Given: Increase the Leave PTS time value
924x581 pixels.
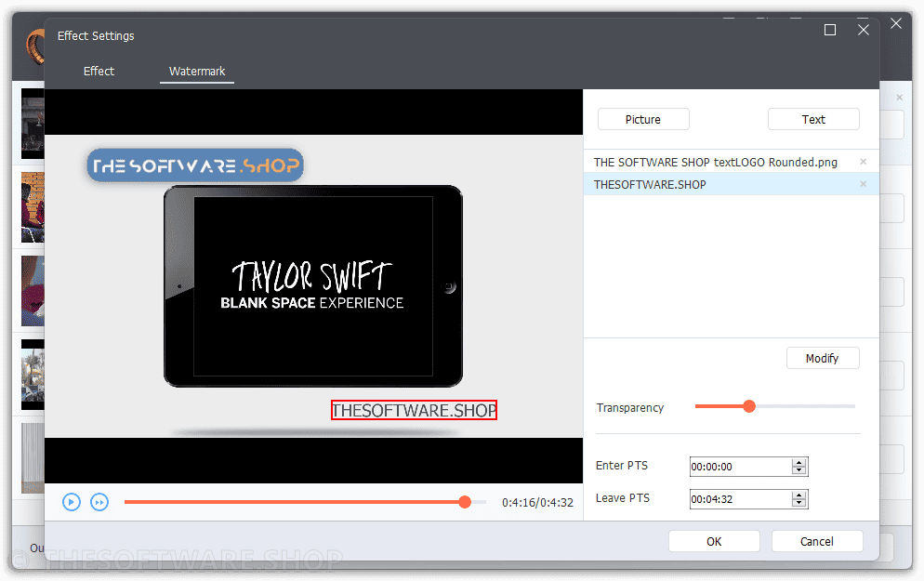Looking at the screenshot, I should point(799,495).
